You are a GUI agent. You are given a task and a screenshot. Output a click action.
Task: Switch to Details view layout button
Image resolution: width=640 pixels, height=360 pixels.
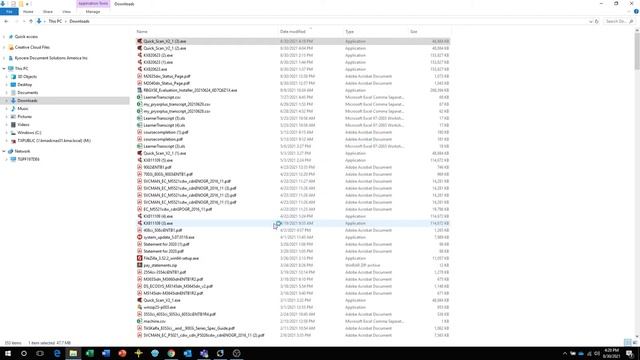pos(628,342)
